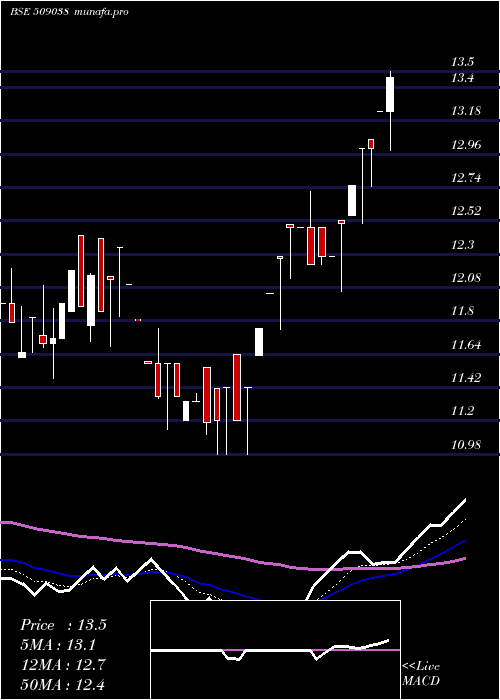Choose the 11.64 price axis label
Image resolution: width=500 pixels, height=700 pixels.
click(x=466, y=345)
